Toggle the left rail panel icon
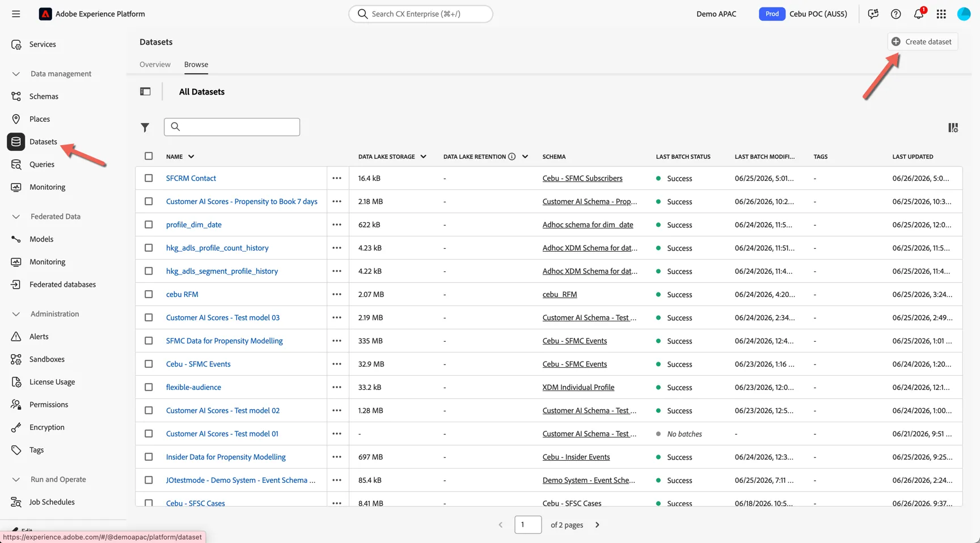 pos(145,91)
